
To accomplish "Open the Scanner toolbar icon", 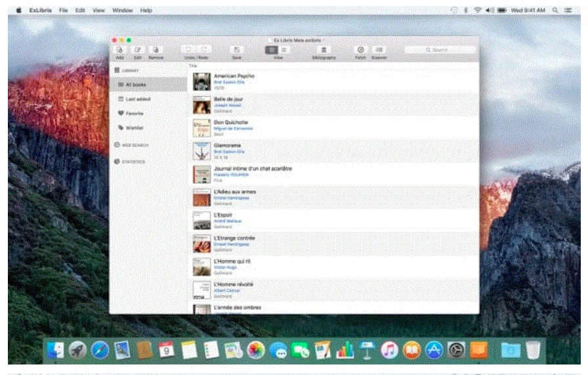I will tap(379, 50).
